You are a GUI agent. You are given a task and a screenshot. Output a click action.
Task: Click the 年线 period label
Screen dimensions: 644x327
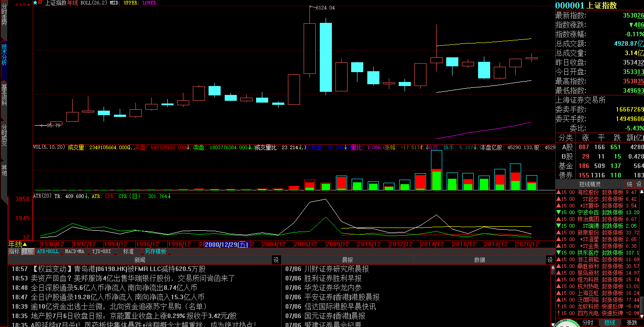pyautogui.click(x=15, y=244)
